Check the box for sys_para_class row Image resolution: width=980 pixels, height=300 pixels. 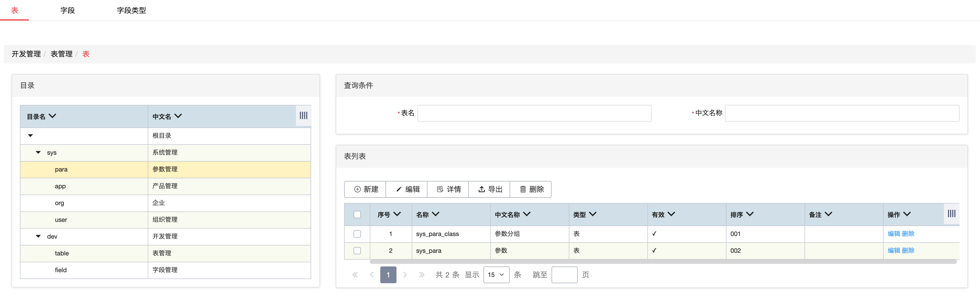[357, 234]
